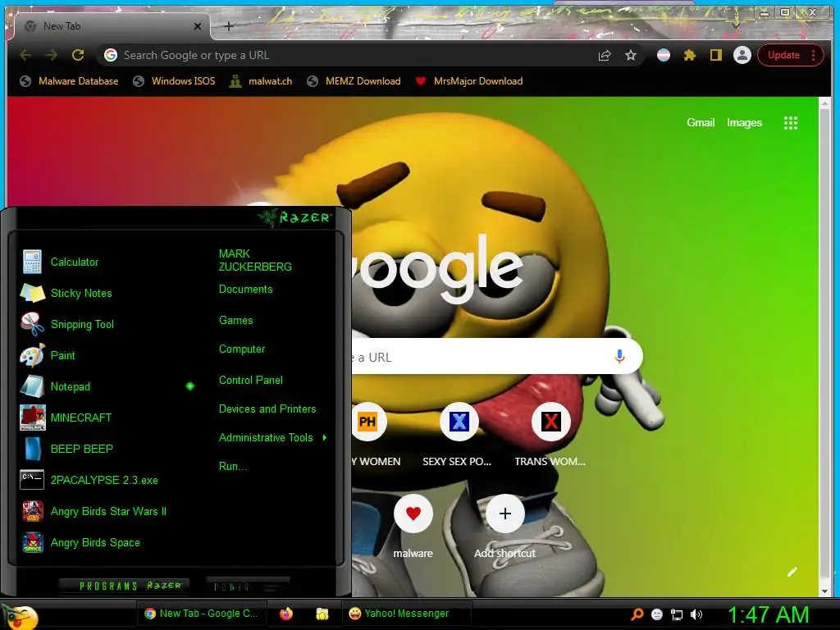Open the MEMZ Download bookmark
This screenshot has height=630, width=840.
[354, 81]
